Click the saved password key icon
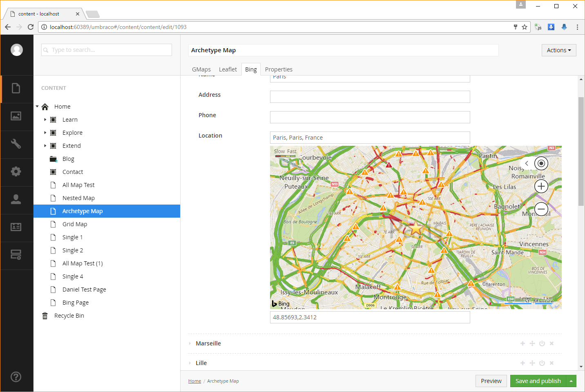Image resolution: width=585 pixels, height=392 pixels. pyautogui.click(x=516, y=27)
